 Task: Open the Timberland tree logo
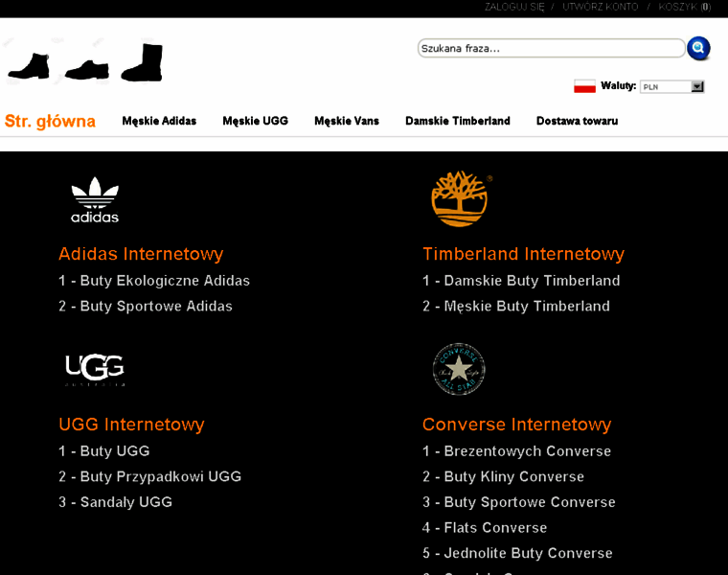pyautogui.click(x=461, y=198)
